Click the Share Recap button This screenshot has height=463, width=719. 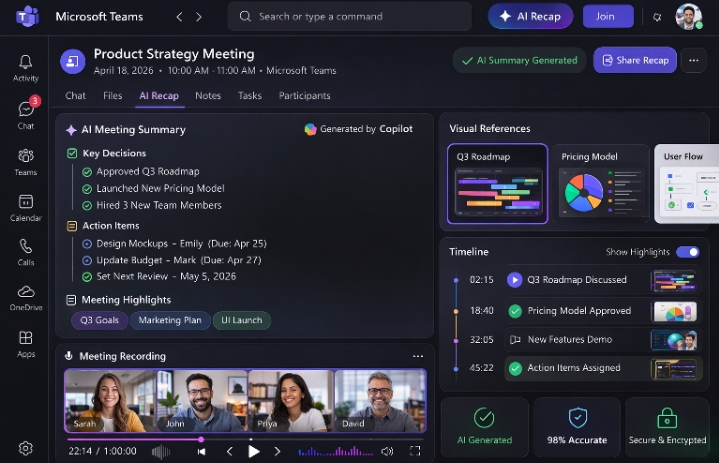point(635,60)
